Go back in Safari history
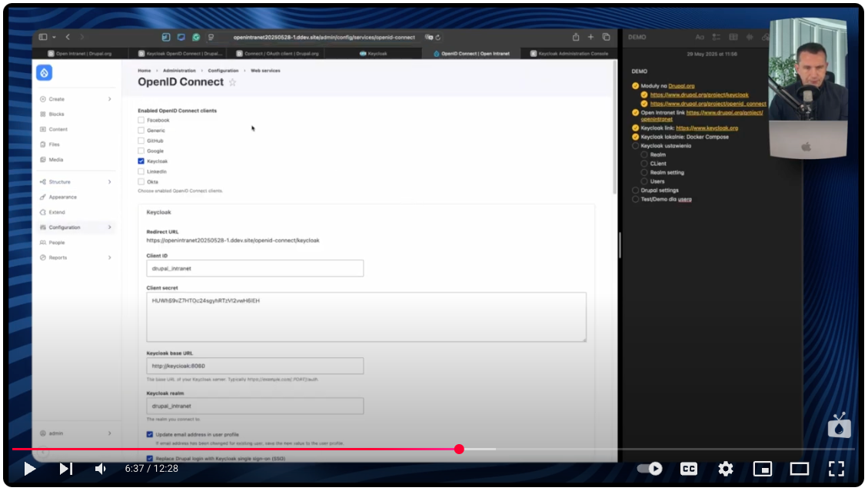 pos(68,37)
